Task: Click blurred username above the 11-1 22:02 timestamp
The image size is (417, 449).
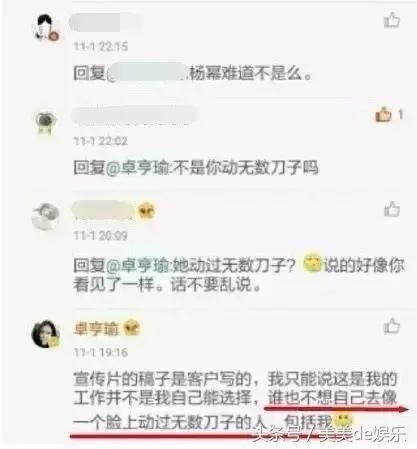Action: (x=135, y=115)
